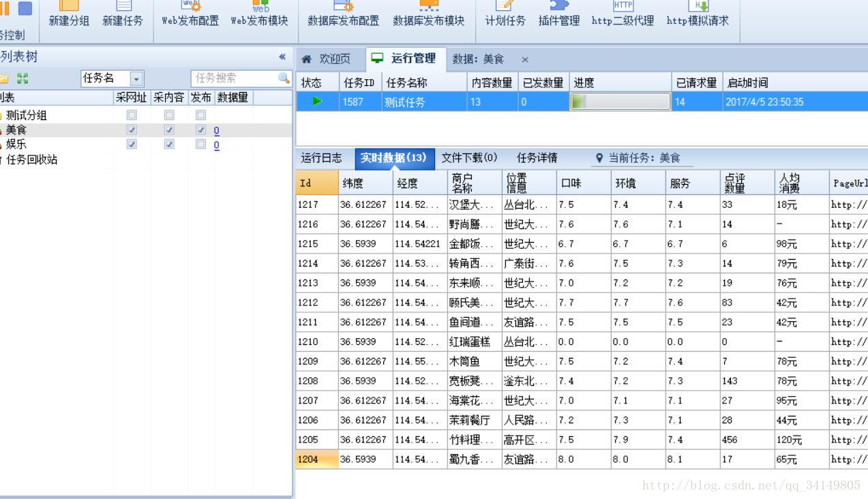Click progress bar of task 1587
Viewport: 868px width, 499px height.
tap(620, 102)
